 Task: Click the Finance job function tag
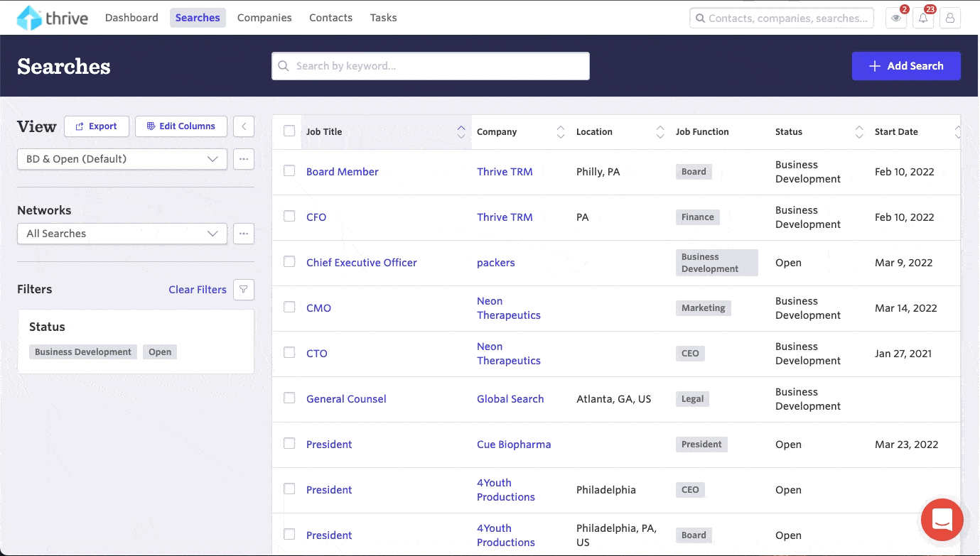pyautogui.click(x=698, y=217)
